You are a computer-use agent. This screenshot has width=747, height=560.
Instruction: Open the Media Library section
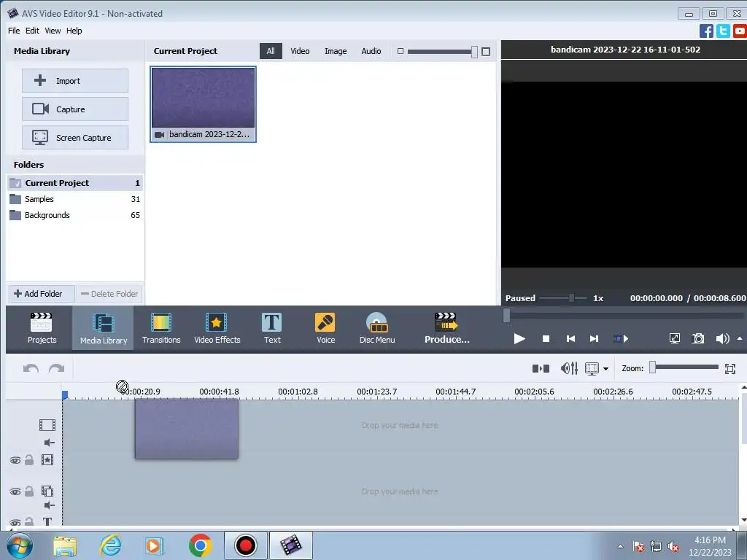coord(104,328)
